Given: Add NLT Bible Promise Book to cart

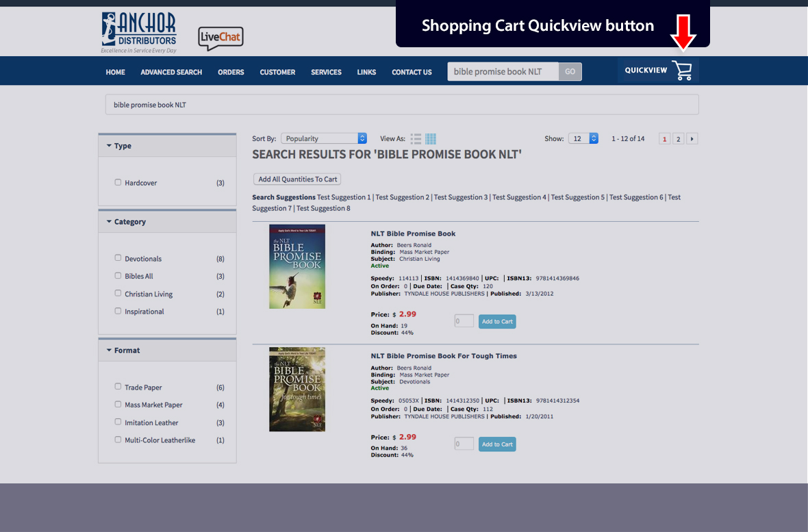Looking at the screenshot, I should (497, 321).
